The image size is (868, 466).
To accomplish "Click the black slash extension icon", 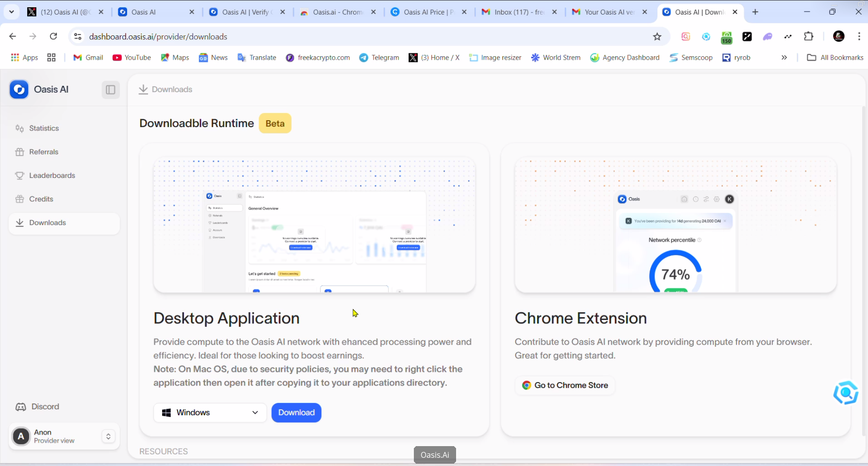I will (x=747, y=36).
